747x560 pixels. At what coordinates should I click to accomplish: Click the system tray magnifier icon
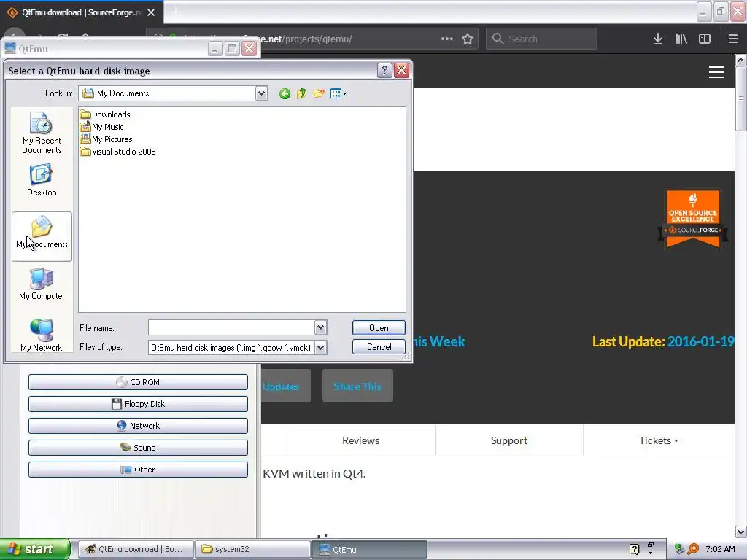(693, 550)
